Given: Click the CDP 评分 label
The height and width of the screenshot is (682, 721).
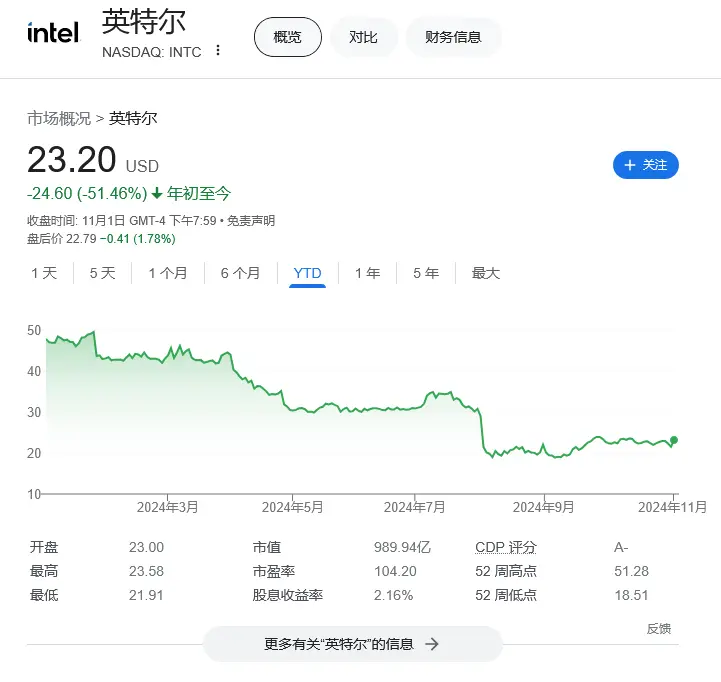Looking at the screenshot, I should pyautogui.click(x=506, y=547).
